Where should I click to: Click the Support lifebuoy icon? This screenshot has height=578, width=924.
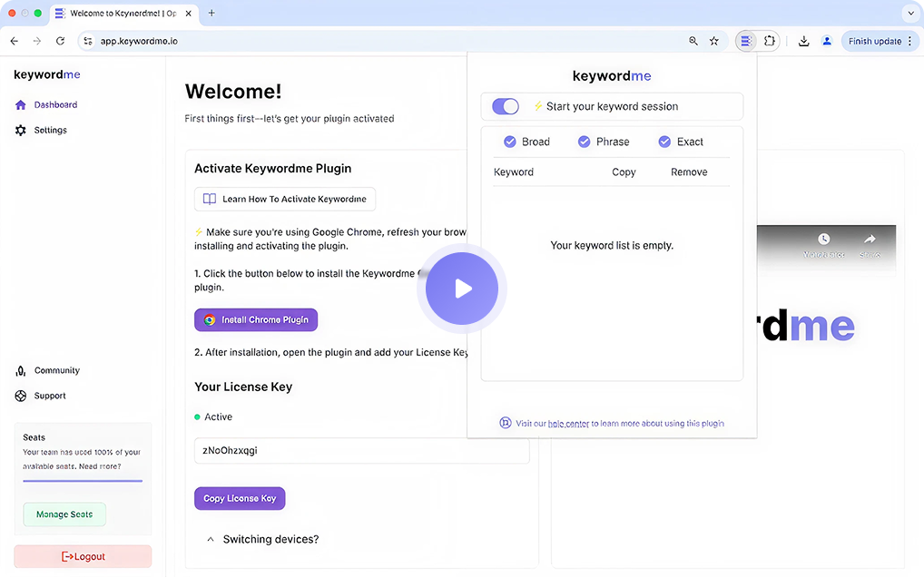21,396
